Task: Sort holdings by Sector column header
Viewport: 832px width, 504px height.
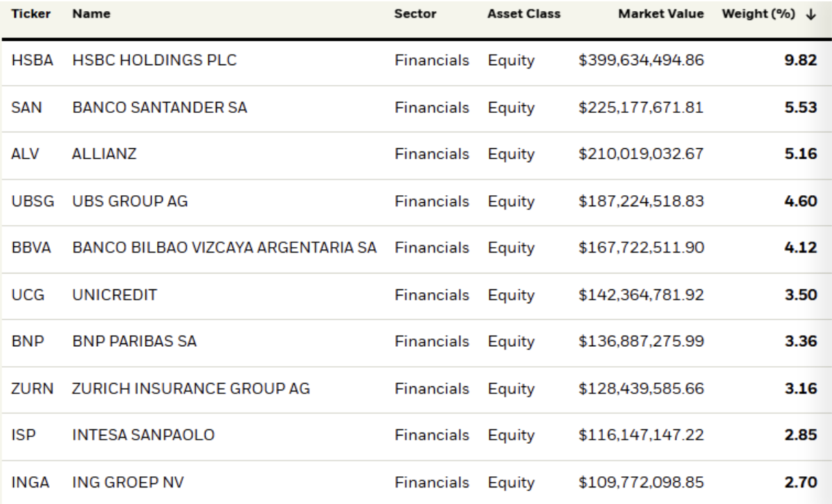Action: (413, 14)
